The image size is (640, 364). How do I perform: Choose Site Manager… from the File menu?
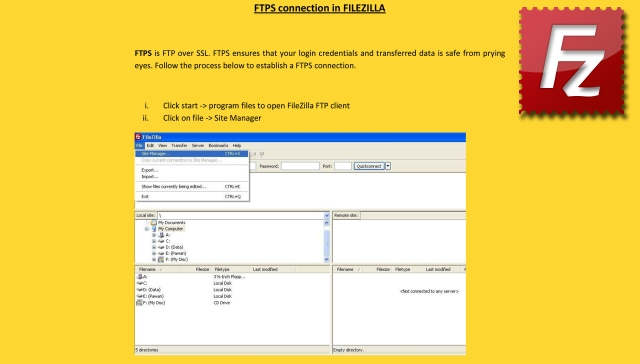pyautogui.click(x=191, y=153)
